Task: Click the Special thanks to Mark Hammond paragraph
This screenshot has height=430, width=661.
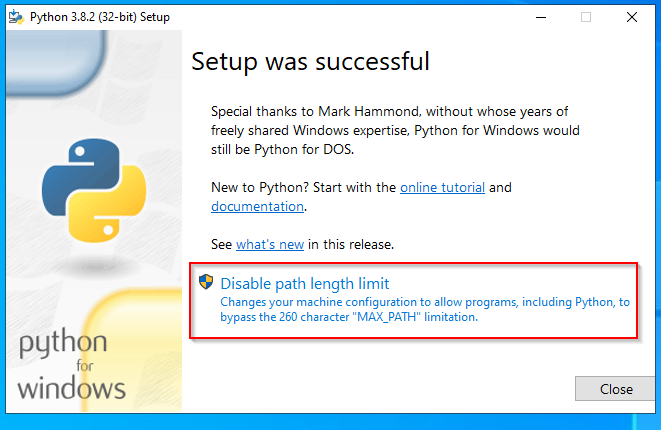Action: (x=394, y=111)
